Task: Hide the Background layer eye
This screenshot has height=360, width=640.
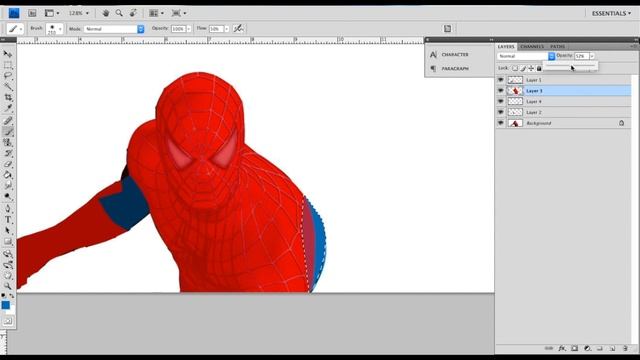Action: click(x=500, y=123)
